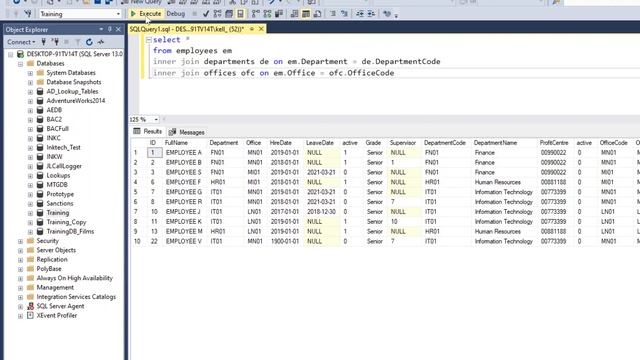This screenshot has width=640, height=360.
Task: Increase the line indent
Action: click(371, 14)
